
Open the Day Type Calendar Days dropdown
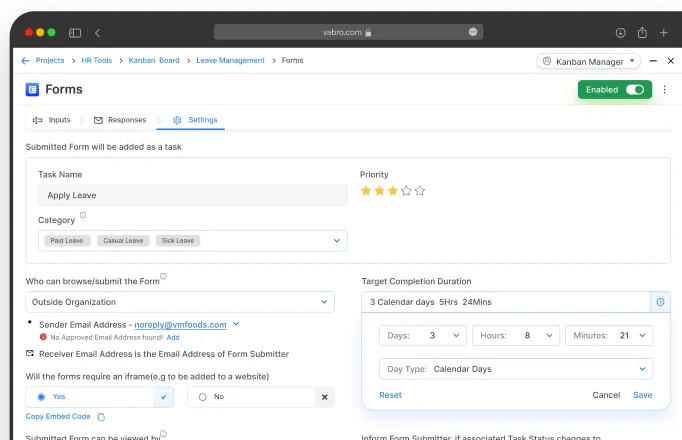point(516,369)
